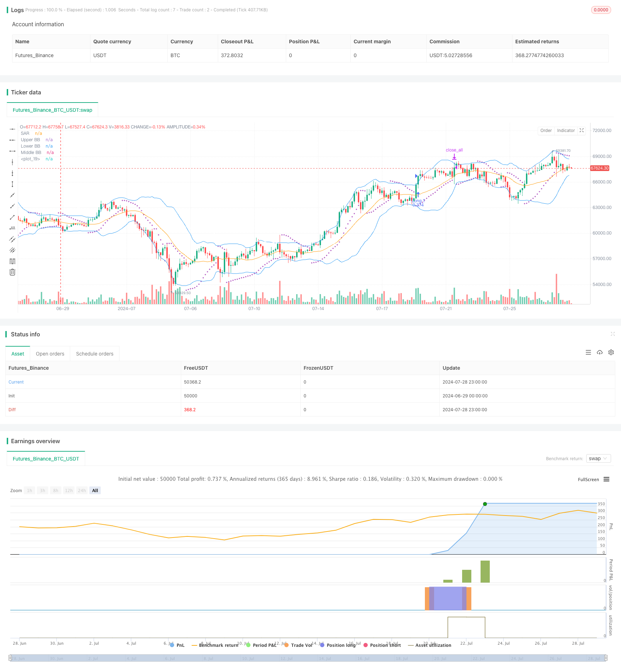This screenshot has height=672, width=621.
Task: Click the Closeout P&L value 372.8032
Action: [232, 55]
